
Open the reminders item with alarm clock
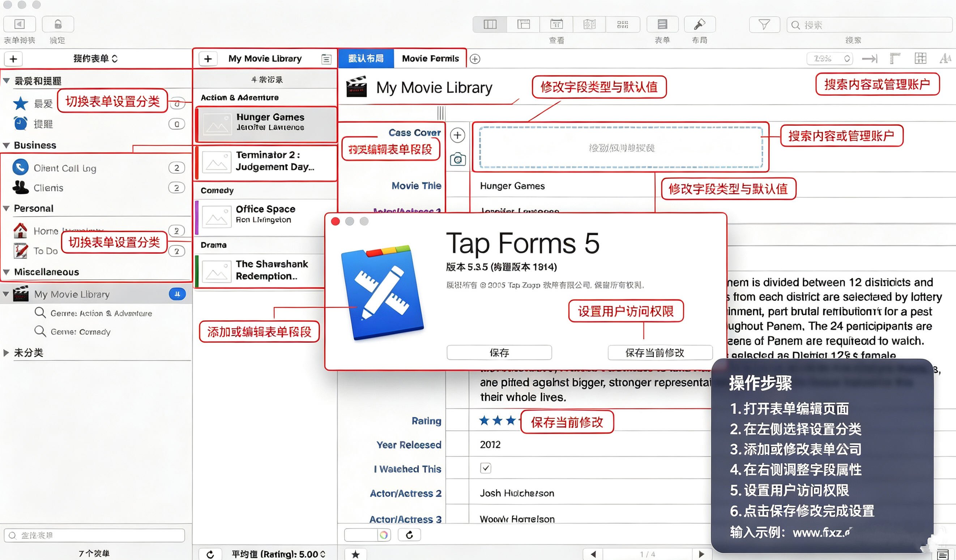[x=95, y=124]
